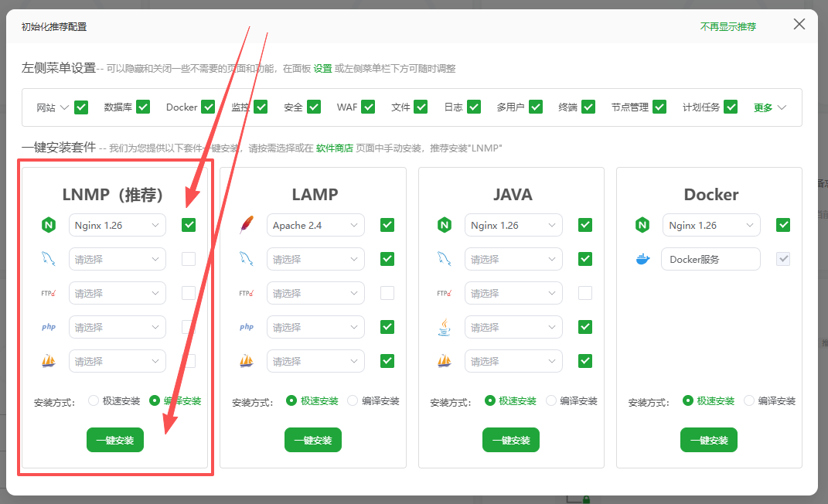Click the 不再显示推荐 link
Image resolution: width=828 pixels, height=504 pixels.
point(727,26)
